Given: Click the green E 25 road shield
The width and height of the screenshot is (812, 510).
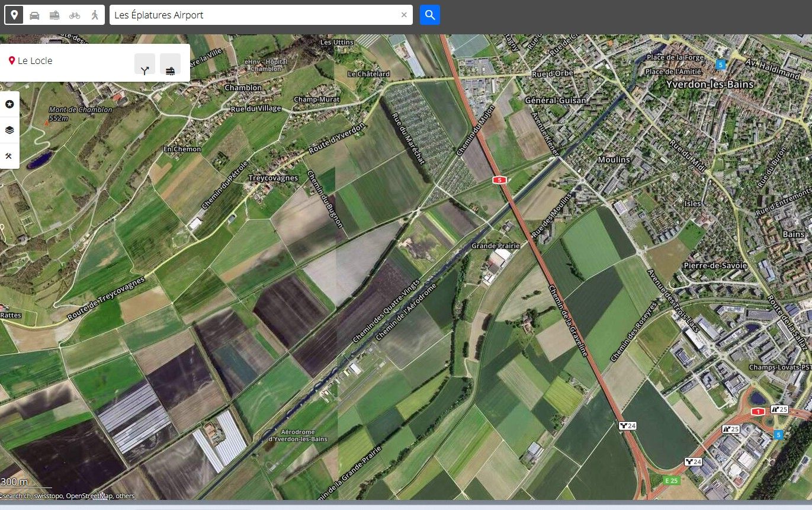Looking at the screenshot, I should (x=671, y=480).
